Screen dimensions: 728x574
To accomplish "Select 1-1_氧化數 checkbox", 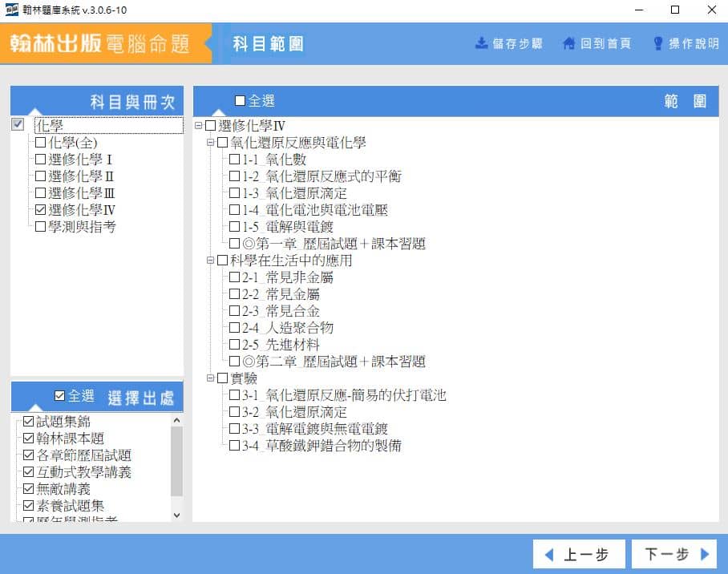I will (x=234, y=160).
